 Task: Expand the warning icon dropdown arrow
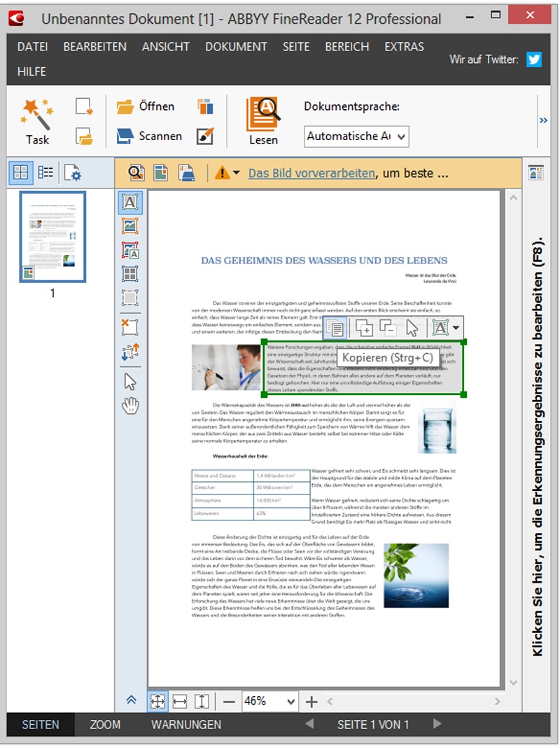[x=236, y=173]
